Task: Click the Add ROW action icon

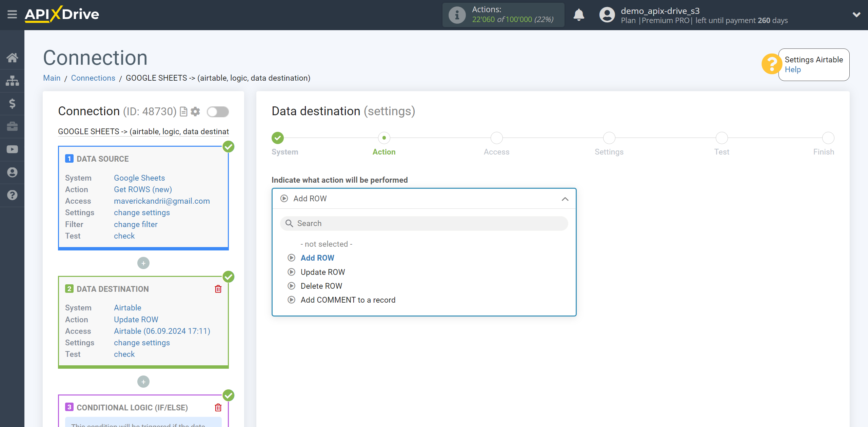Action: pyautogui.click(x=292, y=257)
